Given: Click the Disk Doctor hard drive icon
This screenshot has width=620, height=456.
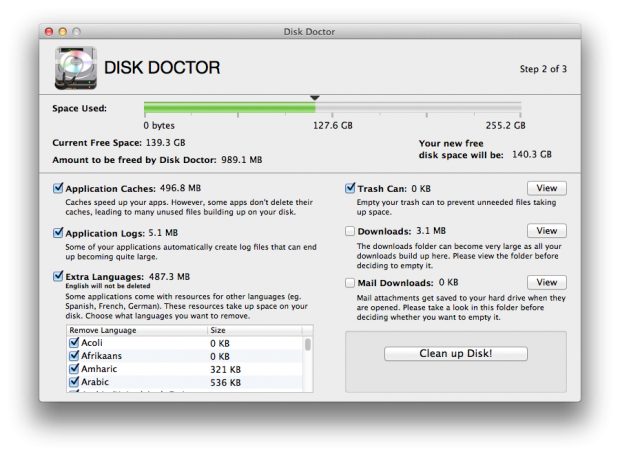Looking at the screenshot, I should point(76,68).
